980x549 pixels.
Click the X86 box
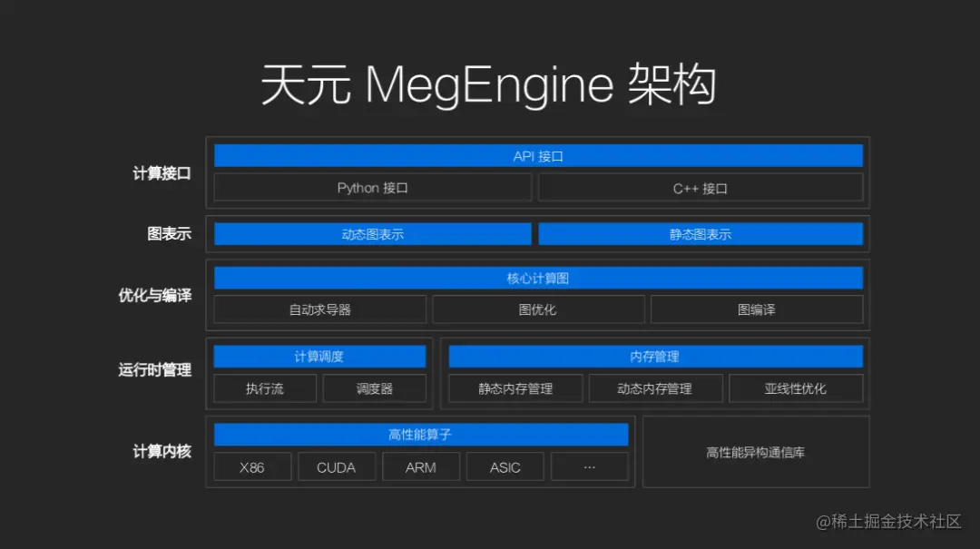point(252,467)
